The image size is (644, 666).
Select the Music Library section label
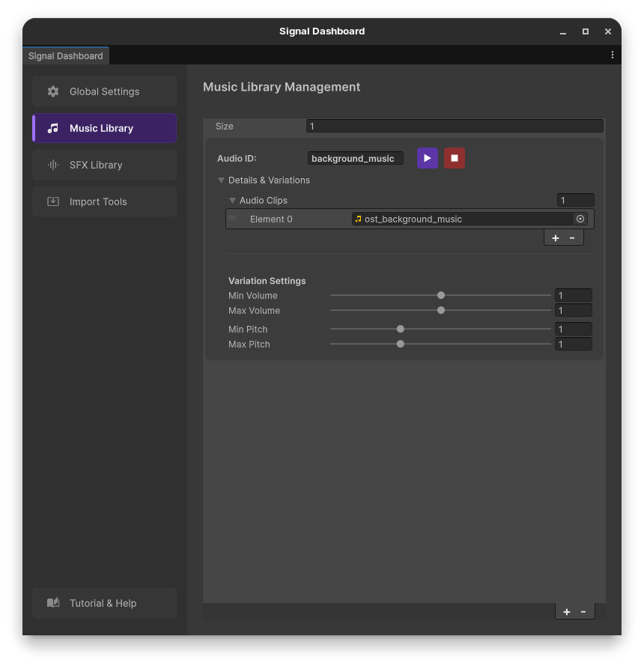(x=101, y=128)
